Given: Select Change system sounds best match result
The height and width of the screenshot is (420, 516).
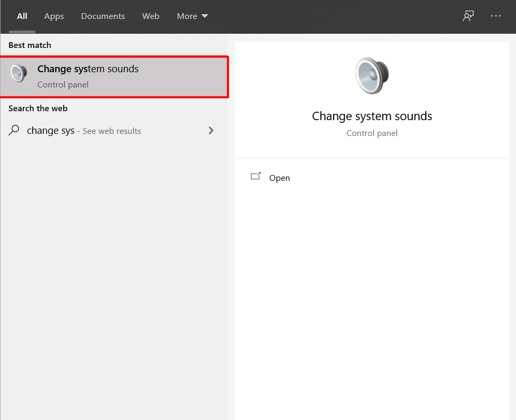Looking at the screenshot, I should (x=88, y=69).
